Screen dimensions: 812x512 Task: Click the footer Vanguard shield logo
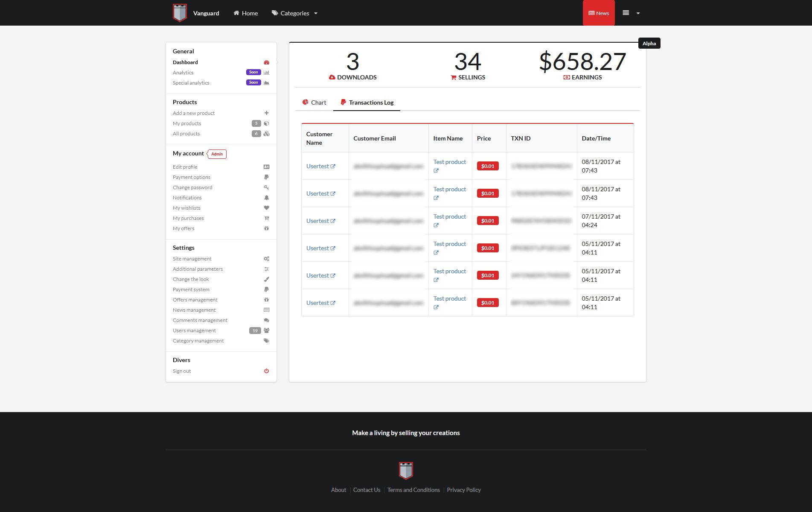coord(406,471)
